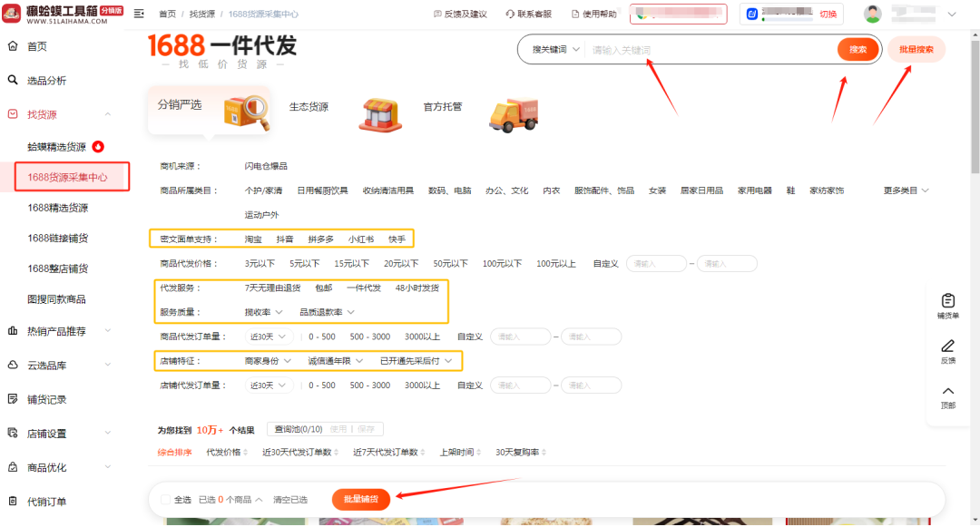Select the 女装 category filter

[x=657, y=190]
